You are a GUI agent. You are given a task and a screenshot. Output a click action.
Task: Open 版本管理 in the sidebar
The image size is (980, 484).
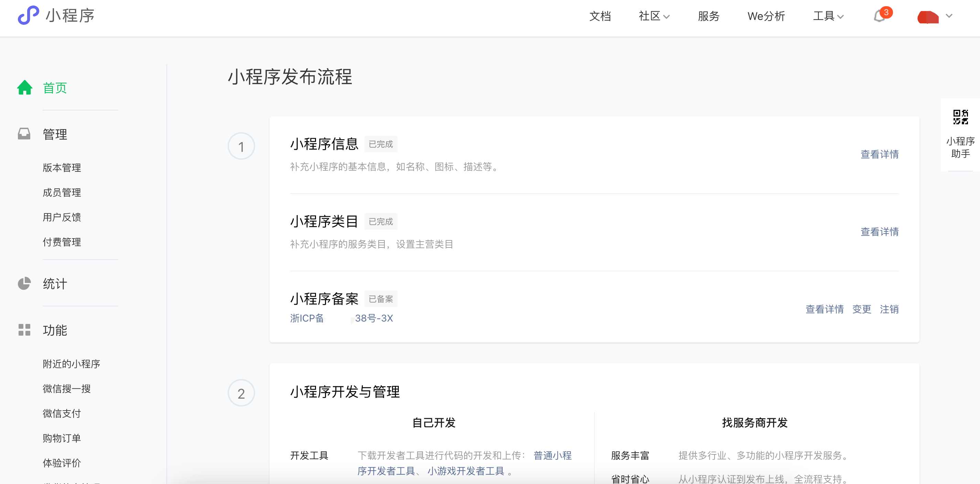pyautogui.click(x=61, y=167)
